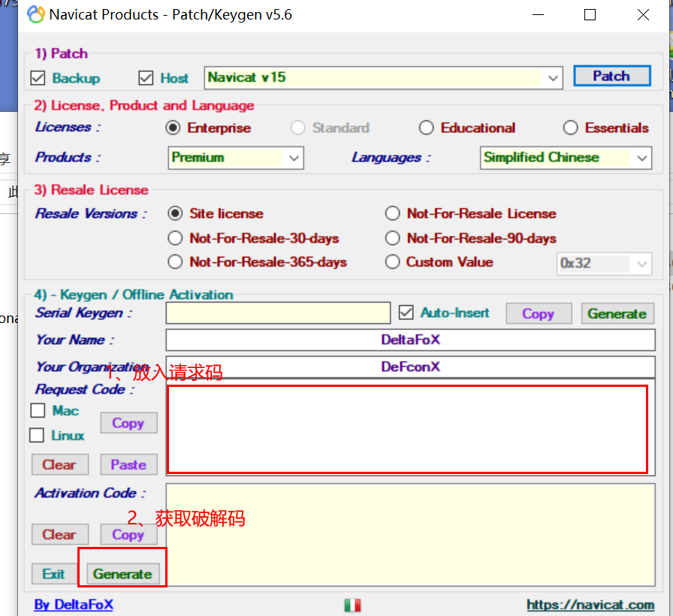Toggle the Auto-Insert checkbox
The height and width of the screenshot is (616, 673).
(406, 313)
